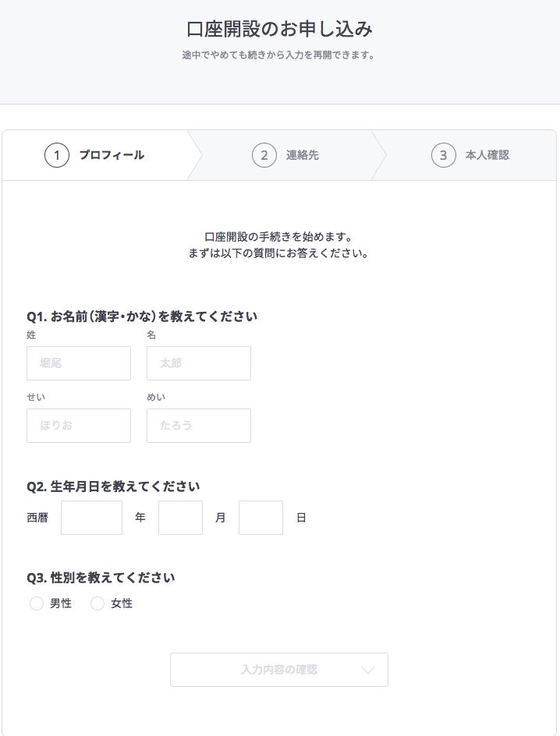Viewport: 560px width, 736px height.
Task: Click the step 1 circle icon
Action: (x=57, y=155)
